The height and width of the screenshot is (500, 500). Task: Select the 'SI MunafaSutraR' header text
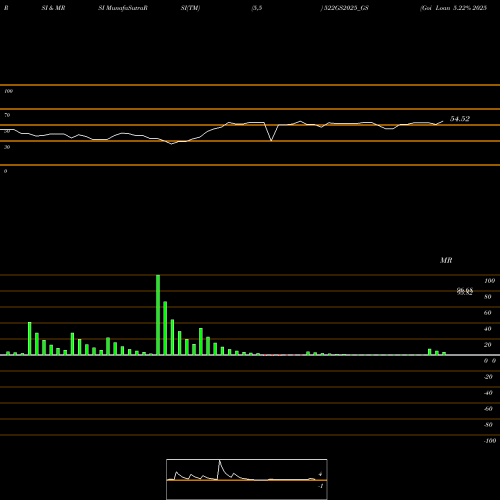tap(123, 8)
